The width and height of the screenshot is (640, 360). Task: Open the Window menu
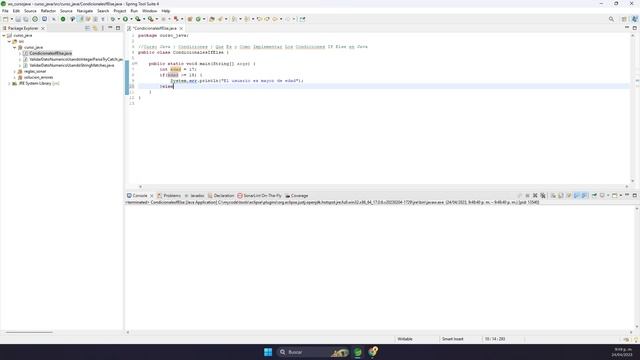[149, 11]
